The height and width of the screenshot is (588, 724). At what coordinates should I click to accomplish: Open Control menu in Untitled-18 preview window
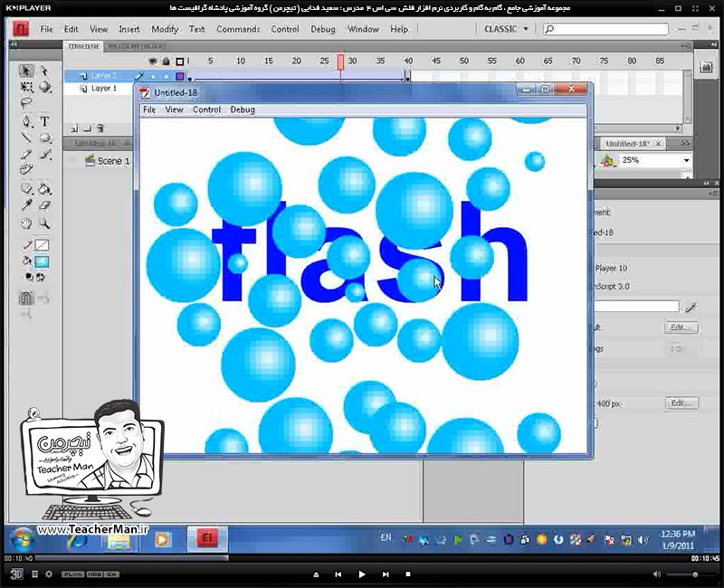[206, 109]
